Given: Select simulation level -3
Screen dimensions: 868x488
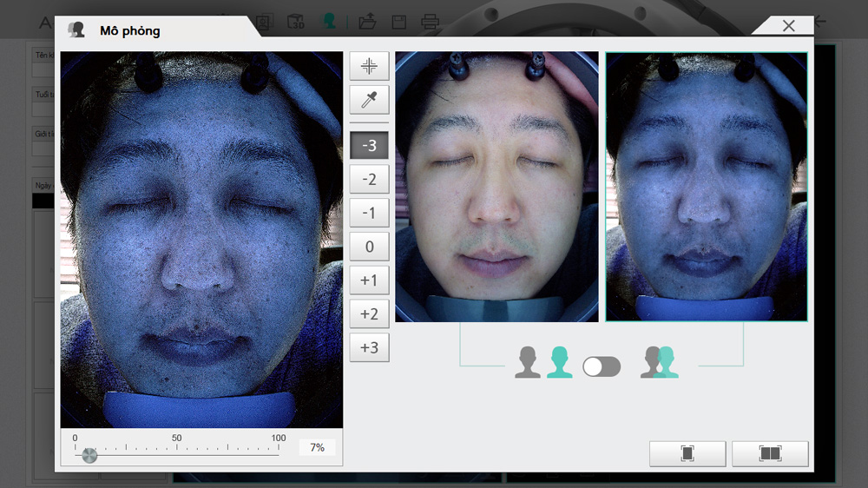Looking at the screenshot, I should click(x=369, y=145).
